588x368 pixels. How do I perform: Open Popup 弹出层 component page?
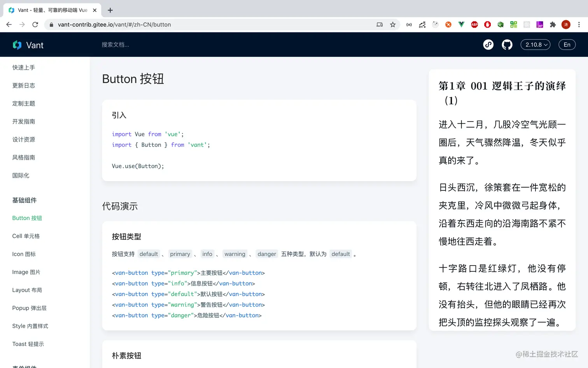(x=30, y=308)
